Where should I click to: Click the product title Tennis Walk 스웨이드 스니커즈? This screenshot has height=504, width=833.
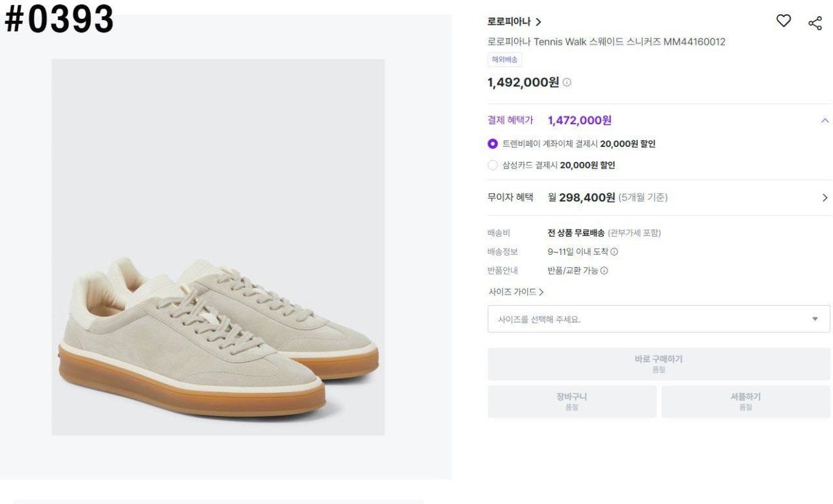tap(606, 42)
